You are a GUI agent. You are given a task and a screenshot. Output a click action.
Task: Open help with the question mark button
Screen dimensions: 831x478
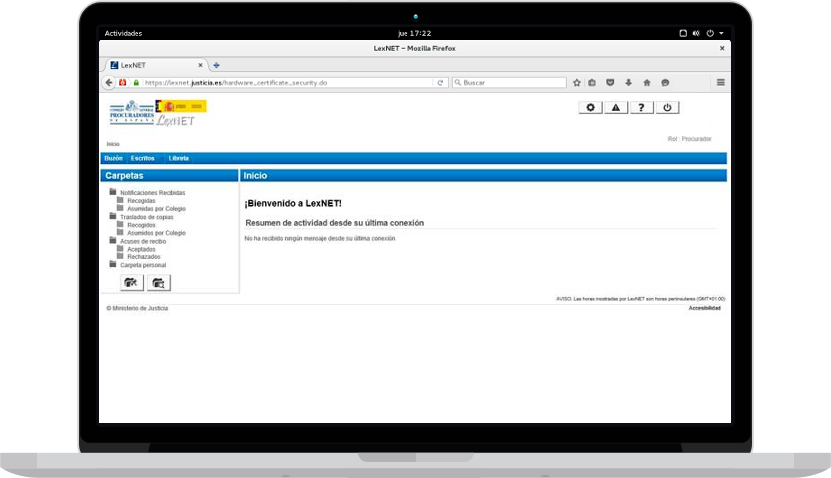641,108
